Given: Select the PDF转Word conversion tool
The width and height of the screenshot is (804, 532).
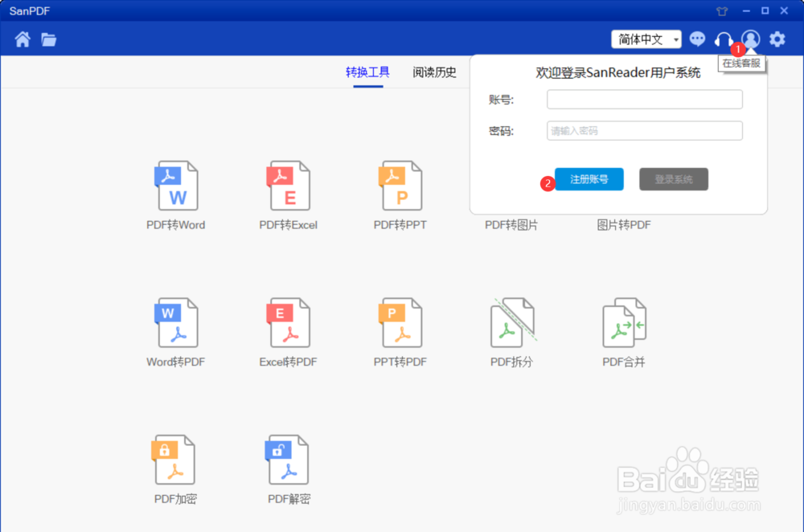Looking at the screenshot, I should click(x=175, y=193).
